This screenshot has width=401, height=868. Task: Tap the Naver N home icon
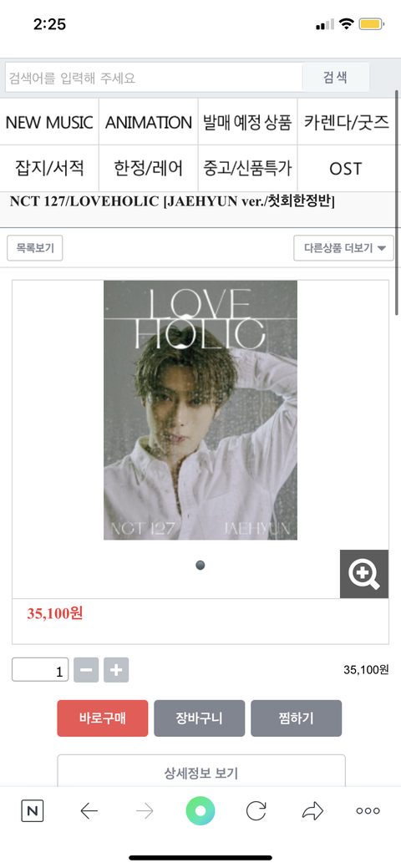[33, 811]
